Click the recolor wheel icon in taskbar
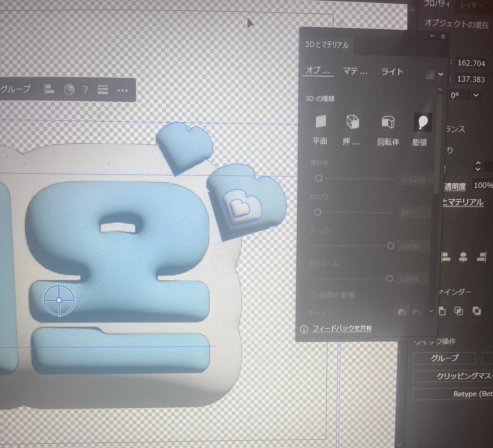The width and height of the screenshot is (493, 448). tap(69, 90)
